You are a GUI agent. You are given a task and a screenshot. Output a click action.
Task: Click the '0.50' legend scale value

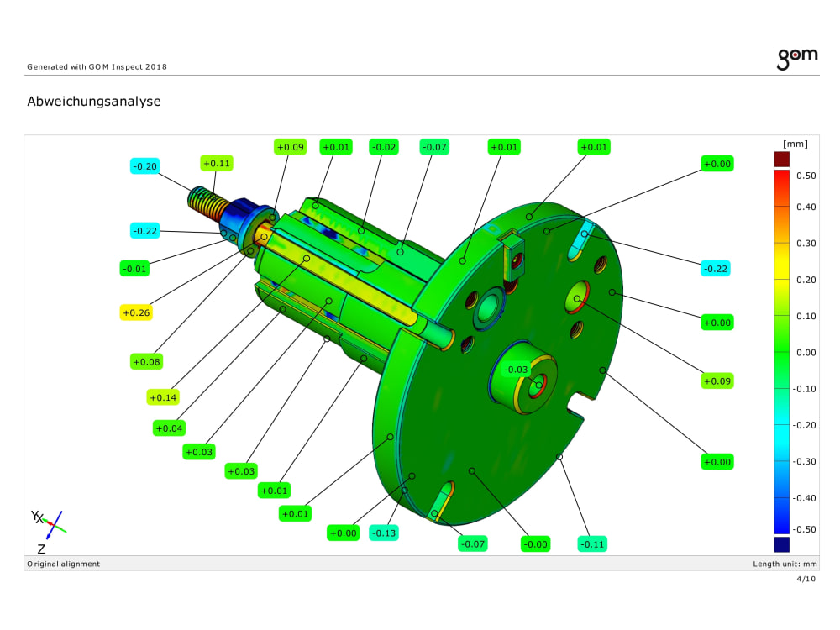click(806, 176)
